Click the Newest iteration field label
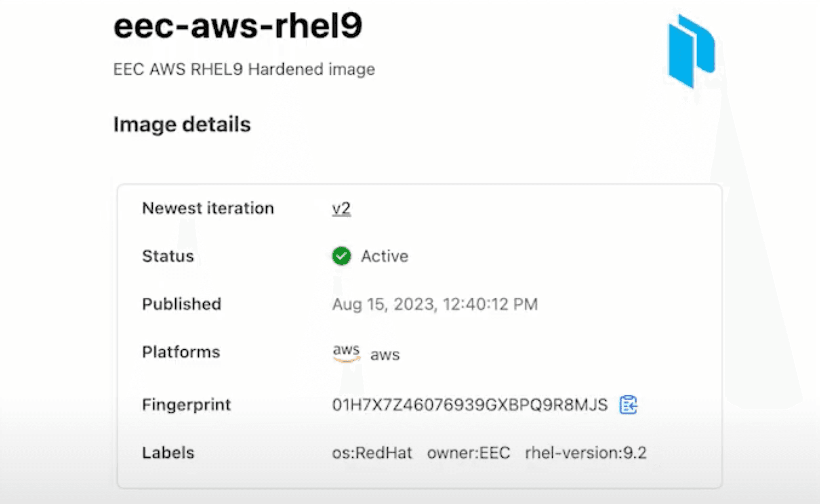The height and width of the screenshot is (504, 820). (x=208, y=208)
